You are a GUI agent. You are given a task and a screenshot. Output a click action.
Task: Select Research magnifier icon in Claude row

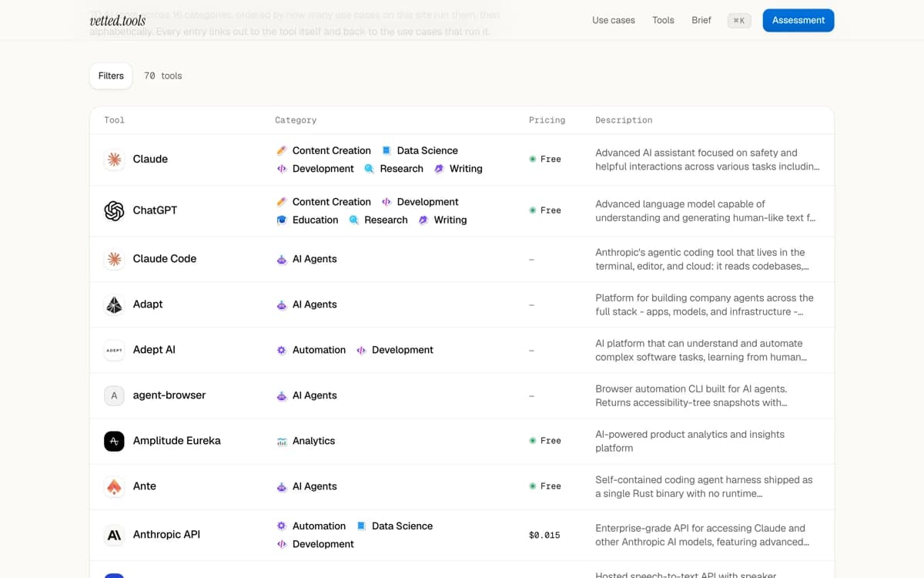pyautogui.click(x=370, y=169)
